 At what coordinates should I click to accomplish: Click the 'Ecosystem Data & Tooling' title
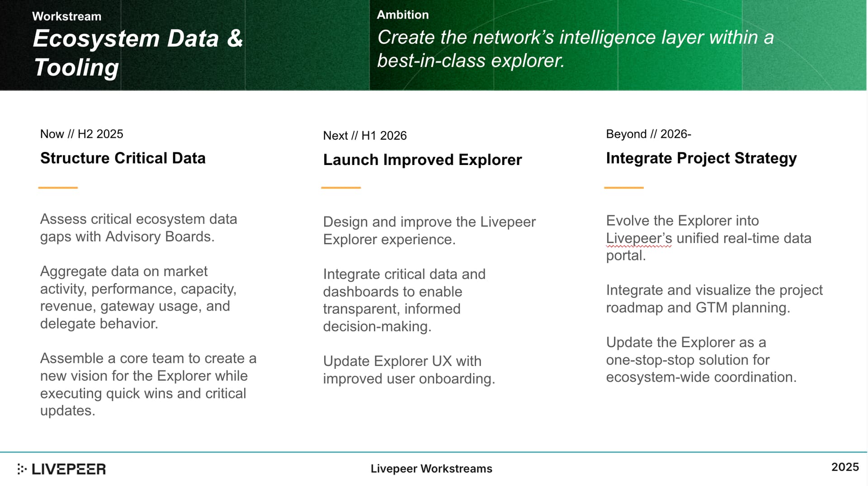(138, 52)
